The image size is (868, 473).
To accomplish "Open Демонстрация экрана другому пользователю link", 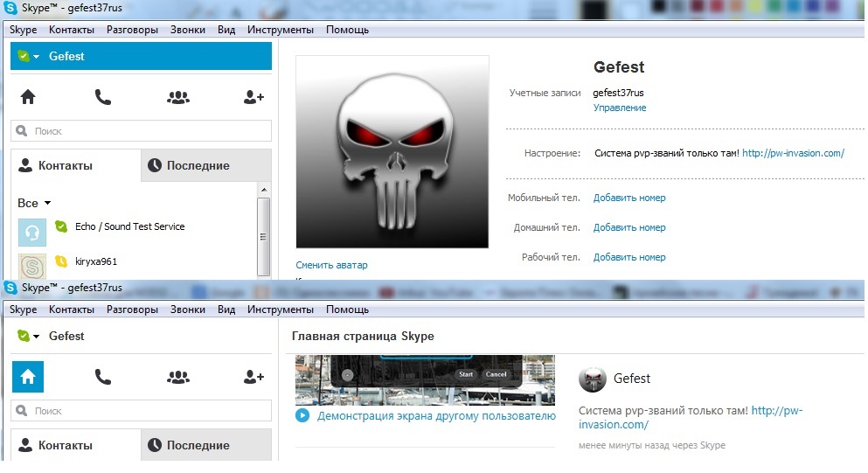I will tap(436, 416).
